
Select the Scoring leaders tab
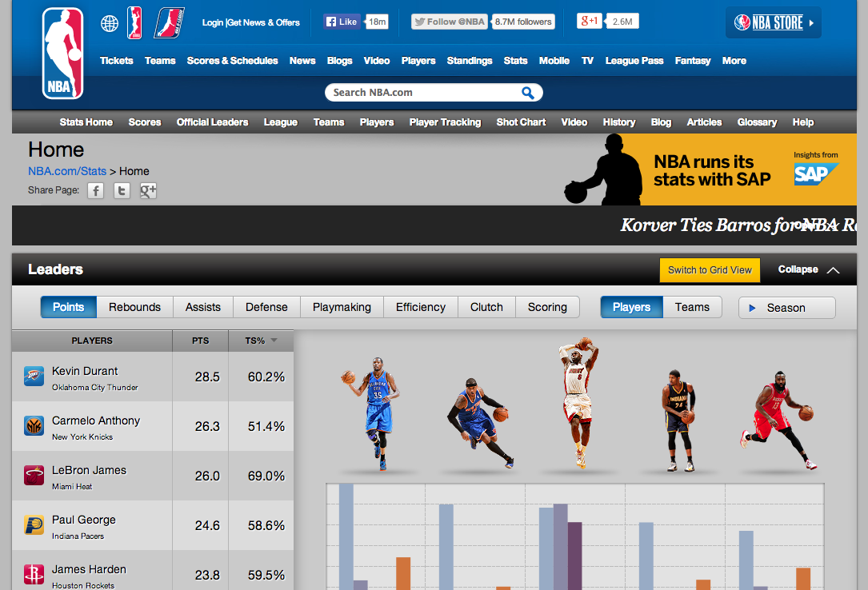click(x=547, y=308)
